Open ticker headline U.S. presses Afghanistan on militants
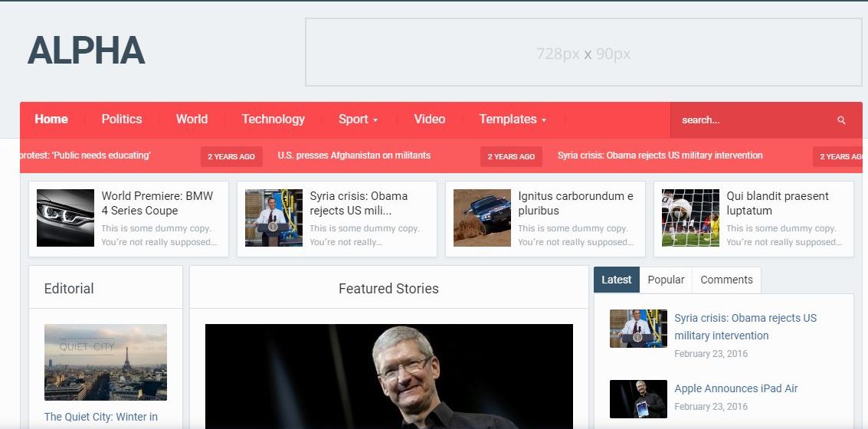The width and height of the screenshot is (868, 429). [x=354, y=156]
